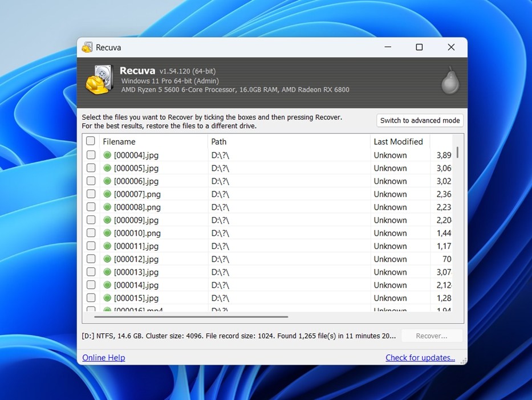
Task: Click green status dot of [000010].png
Action: coord(107,233)
